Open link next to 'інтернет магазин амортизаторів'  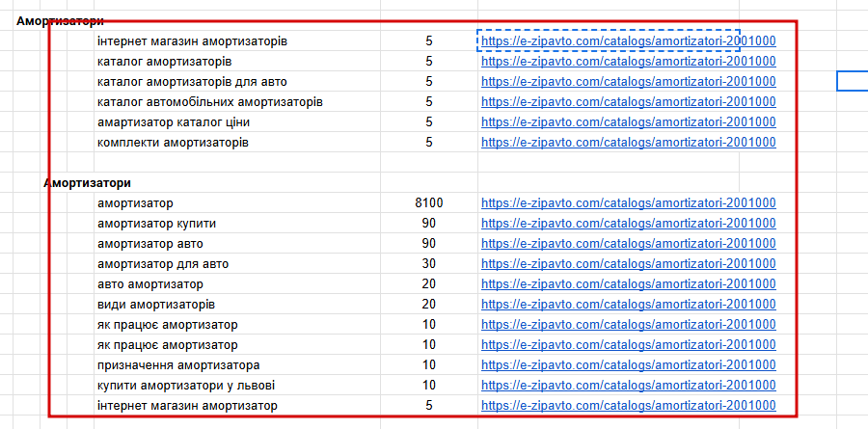(x=628, y=40)
